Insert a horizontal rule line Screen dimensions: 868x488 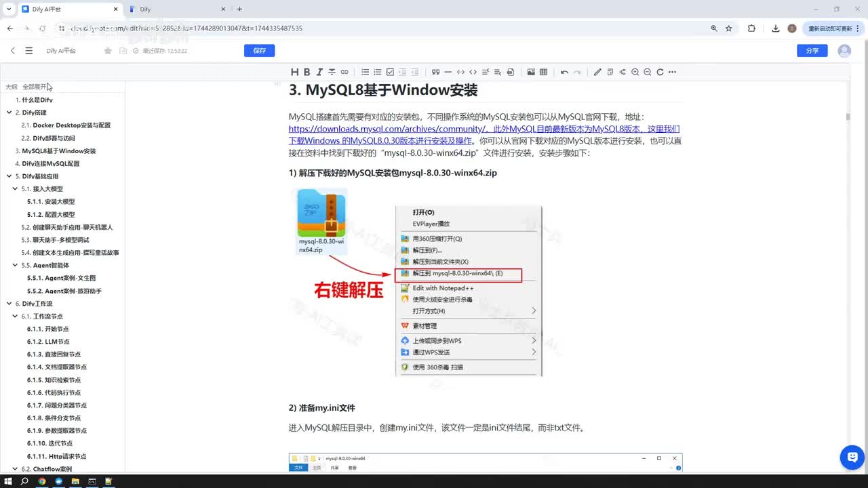pos(448,72)
